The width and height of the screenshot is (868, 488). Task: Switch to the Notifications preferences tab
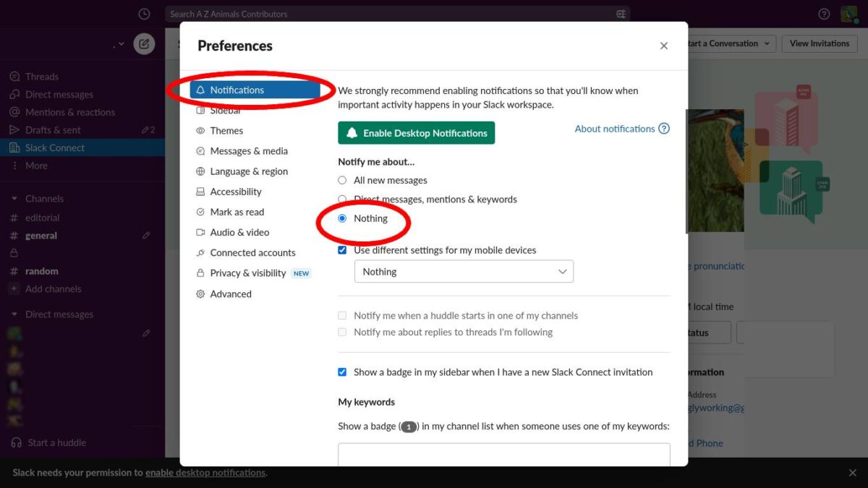(255, 90)
